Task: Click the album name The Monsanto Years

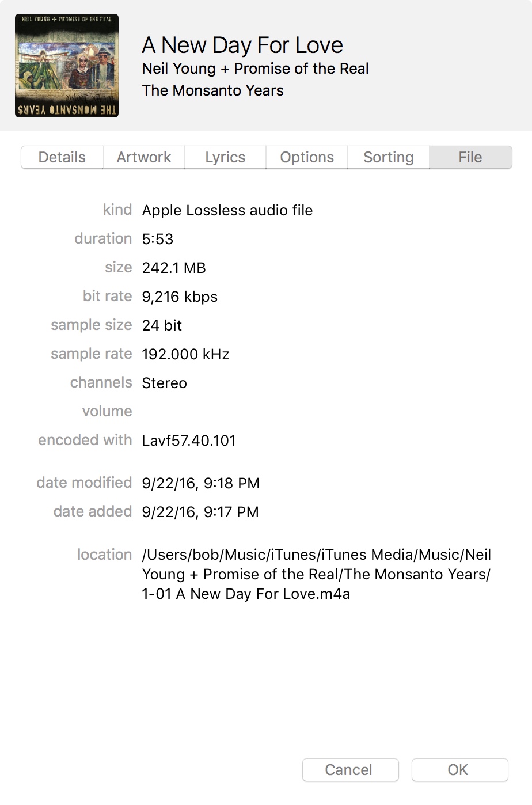Action: click(x=212, y=90)
